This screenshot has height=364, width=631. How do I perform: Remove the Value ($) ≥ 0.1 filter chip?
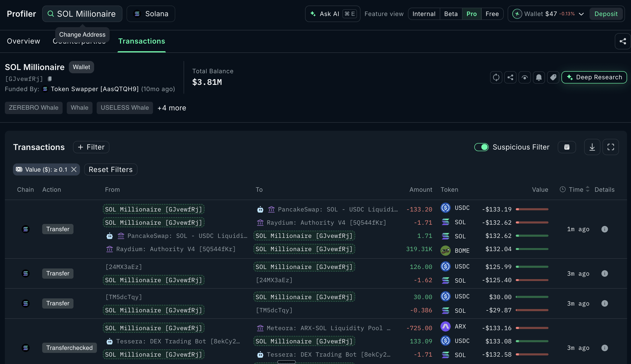[x=74, y=169]
